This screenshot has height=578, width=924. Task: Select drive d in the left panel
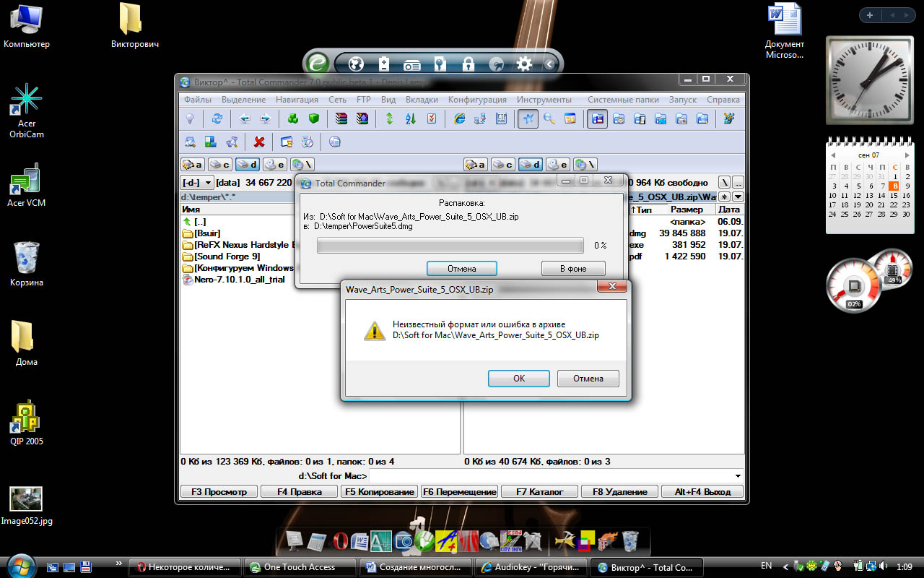click(248, 165)
